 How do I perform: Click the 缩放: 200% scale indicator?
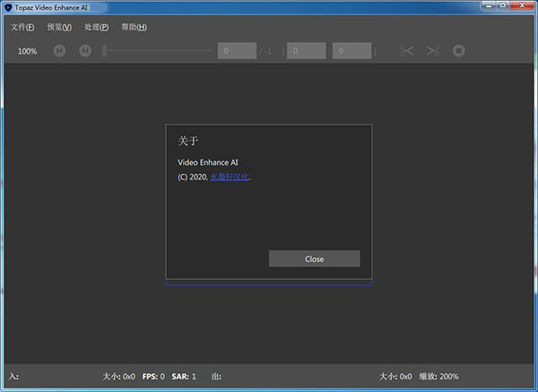(437, 377)
